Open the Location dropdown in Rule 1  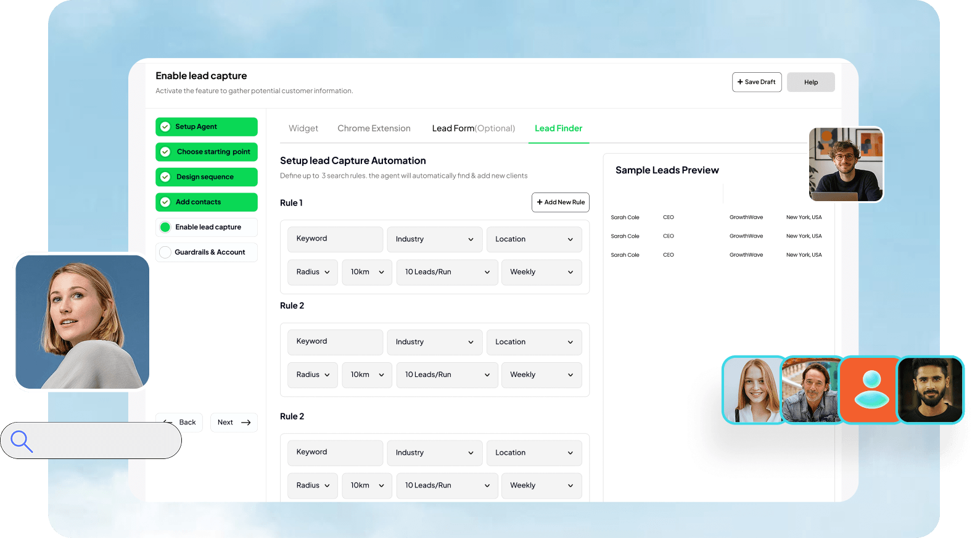[x=534, y=239]
